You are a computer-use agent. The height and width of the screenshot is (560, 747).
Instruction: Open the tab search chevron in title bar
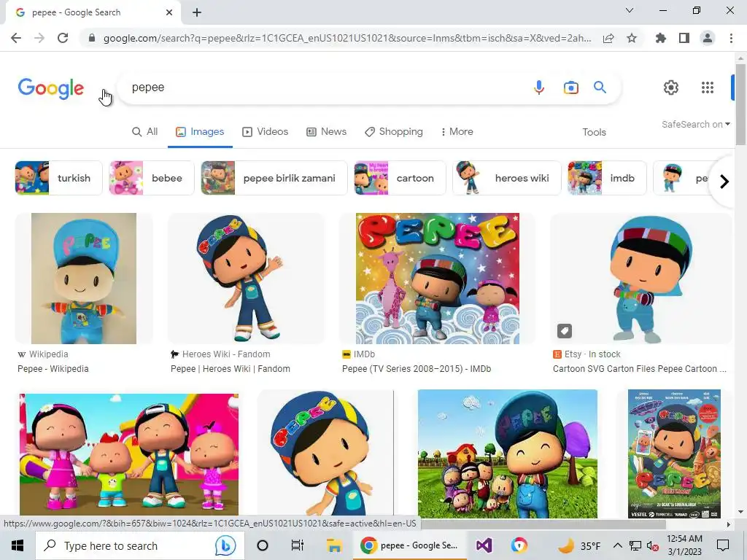tap(630, 10)
